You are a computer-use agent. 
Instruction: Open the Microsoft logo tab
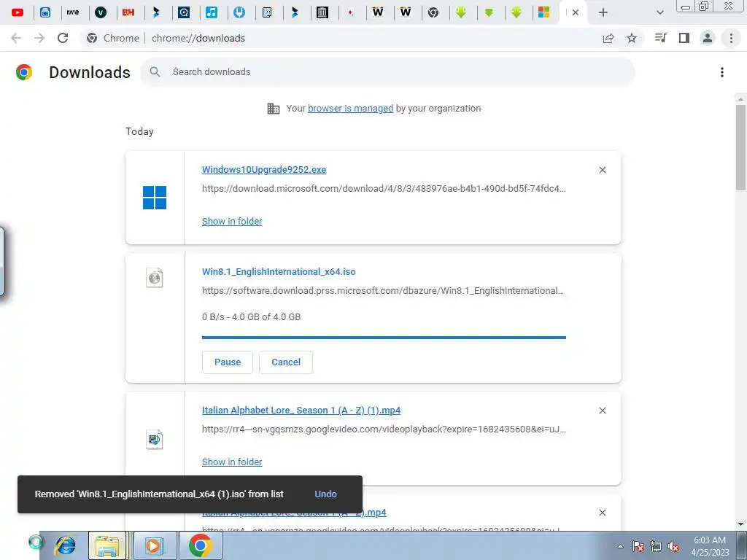[544, 13]
